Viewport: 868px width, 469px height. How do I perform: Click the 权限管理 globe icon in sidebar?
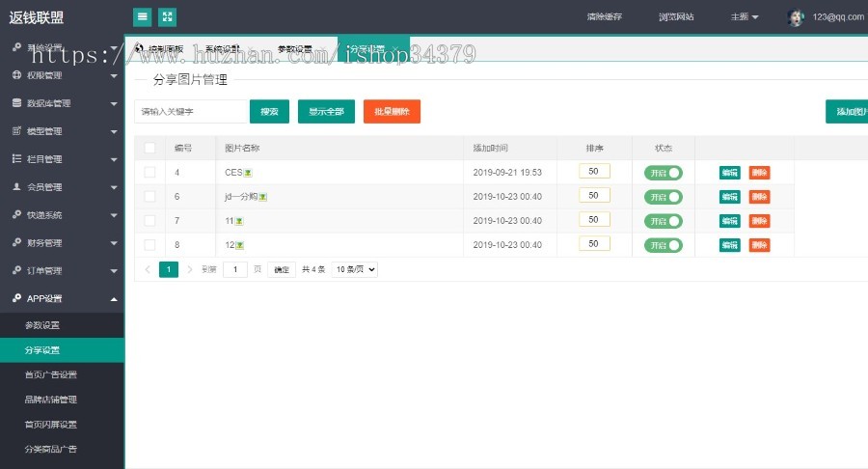point(16,75)
